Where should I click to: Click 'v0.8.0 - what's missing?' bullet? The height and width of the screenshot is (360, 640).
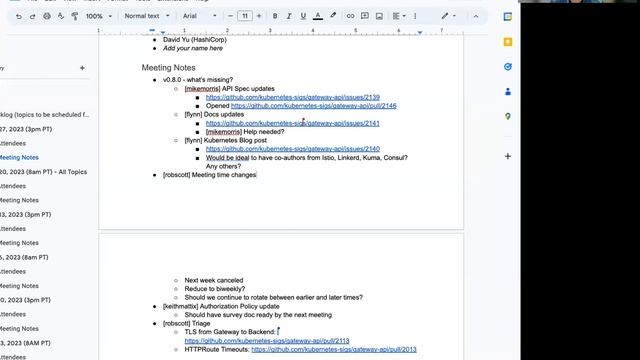(198, 80)
